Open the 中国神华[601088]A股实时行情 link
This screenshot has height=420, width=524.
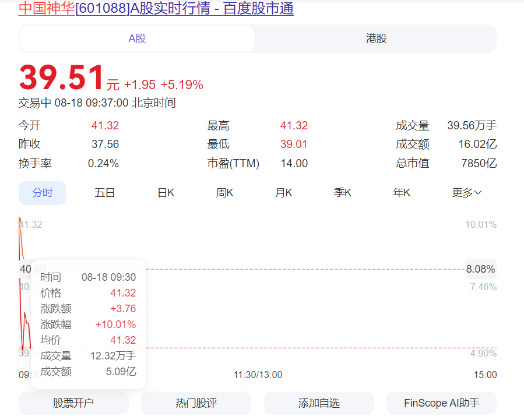tap(156, 8)
